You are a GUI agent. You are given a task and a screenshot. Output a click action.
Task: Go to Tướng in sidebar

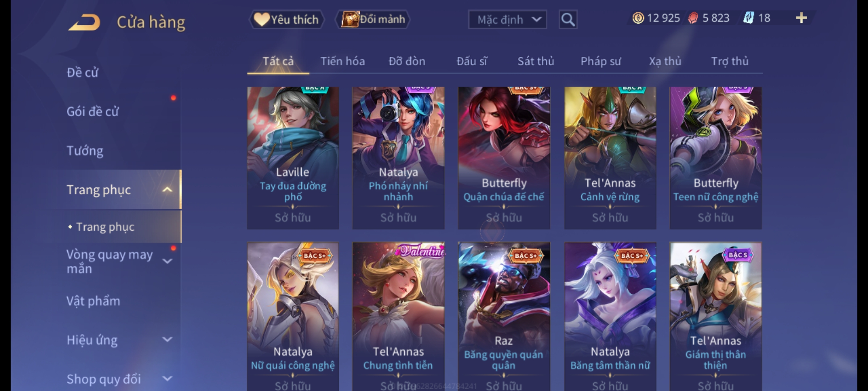click(85, 151)
